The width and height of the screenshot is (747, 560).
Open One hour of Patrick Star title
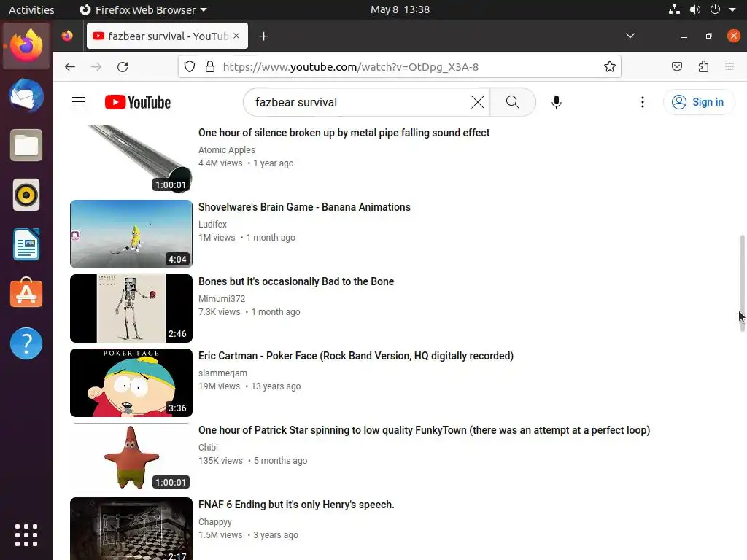(x=424, y=430)
